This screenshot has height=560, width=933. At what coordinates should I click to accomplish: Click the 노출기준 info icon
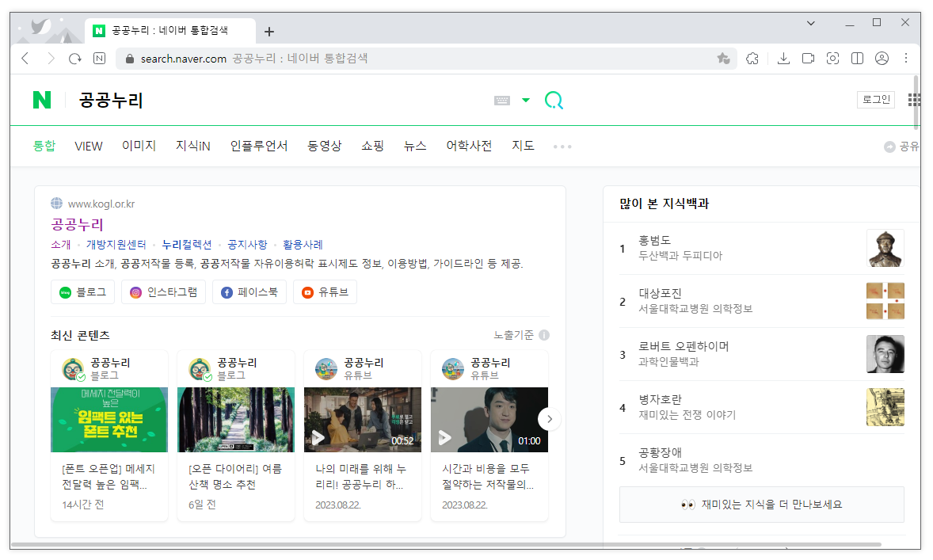tap(544, 335)
